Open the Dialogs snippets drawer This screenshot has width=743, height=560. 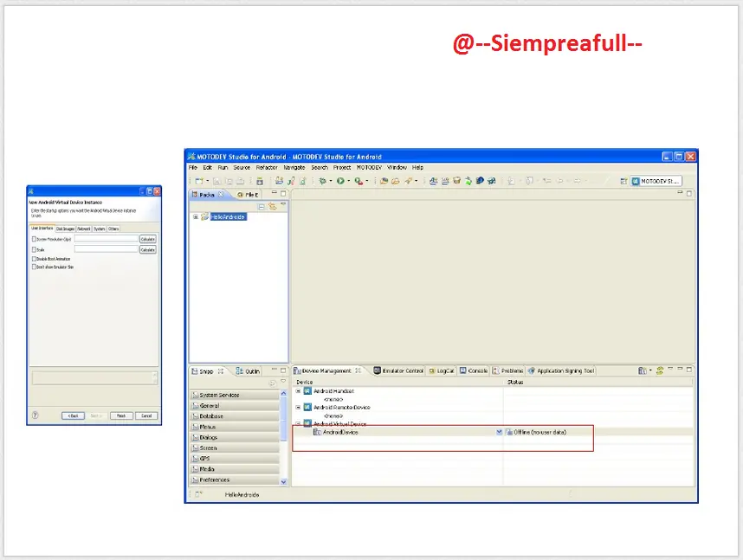click(x=235, y=437)
